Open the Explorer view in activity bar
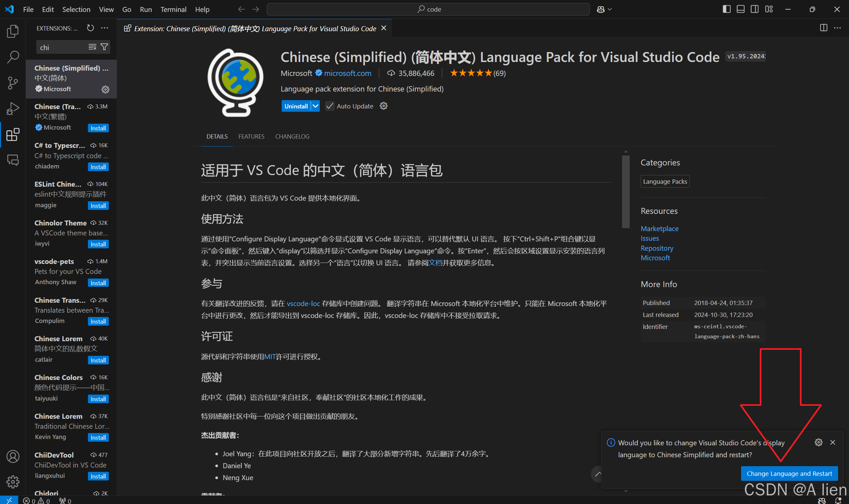 13,31
